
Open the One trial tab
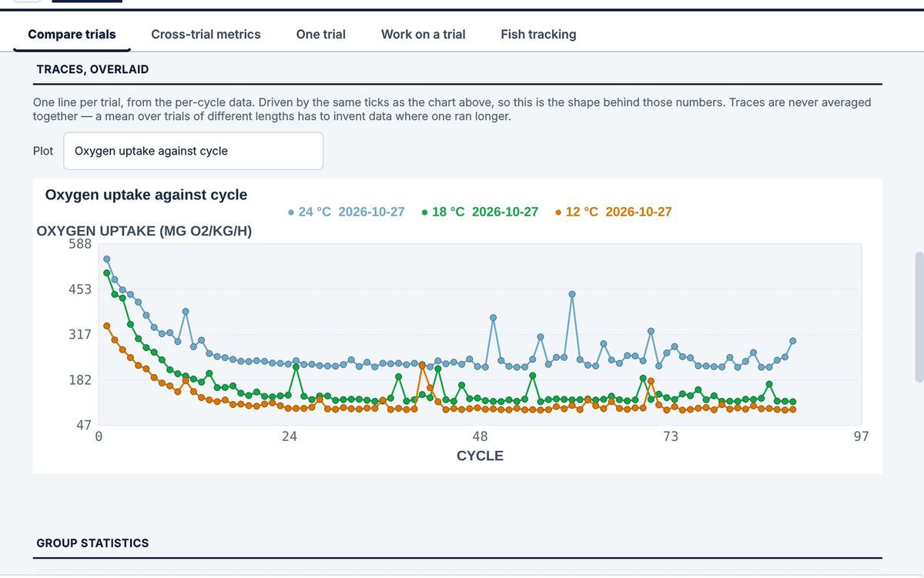tap(320, 34)
